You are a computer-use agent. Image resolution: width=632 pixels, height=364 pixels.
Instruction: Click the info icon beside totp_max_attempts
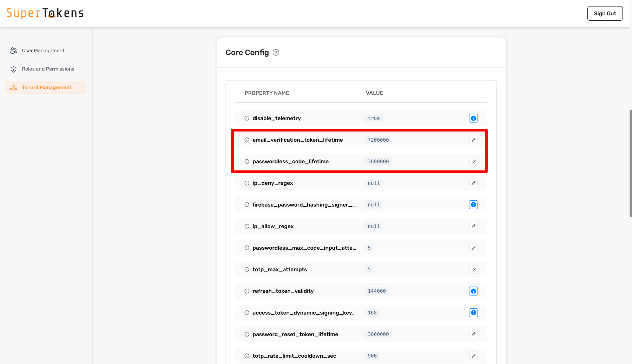(x=246, y=269)
